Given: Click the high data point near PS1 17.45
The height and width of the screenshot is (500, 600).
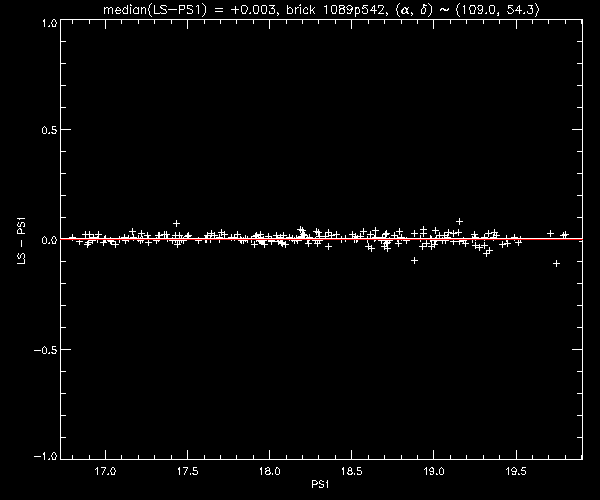Looking at the screenshot, I should [x=176, y=223].
